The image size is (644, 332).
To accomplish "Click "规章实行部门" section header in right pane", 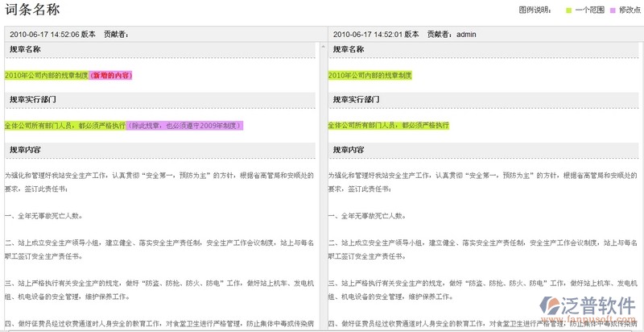I will pos(356,100).
